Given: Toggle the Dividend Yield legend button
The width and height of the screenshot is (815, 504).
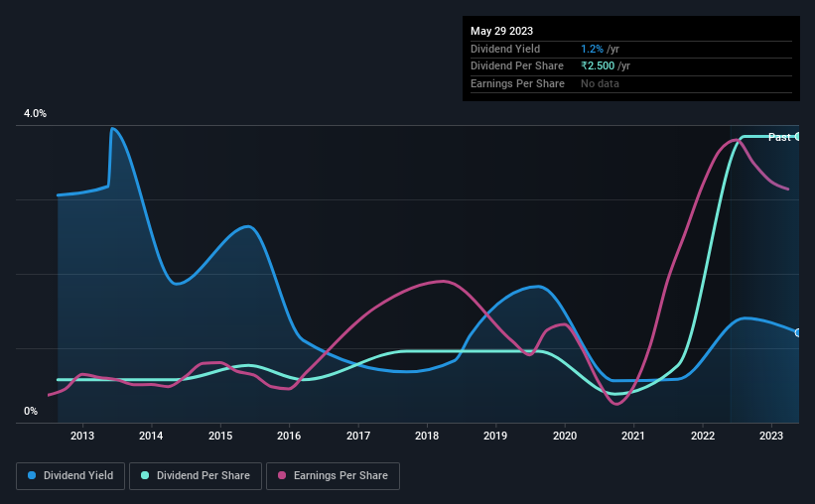Looking at the screenshot, I should click(x=70, y=476).
